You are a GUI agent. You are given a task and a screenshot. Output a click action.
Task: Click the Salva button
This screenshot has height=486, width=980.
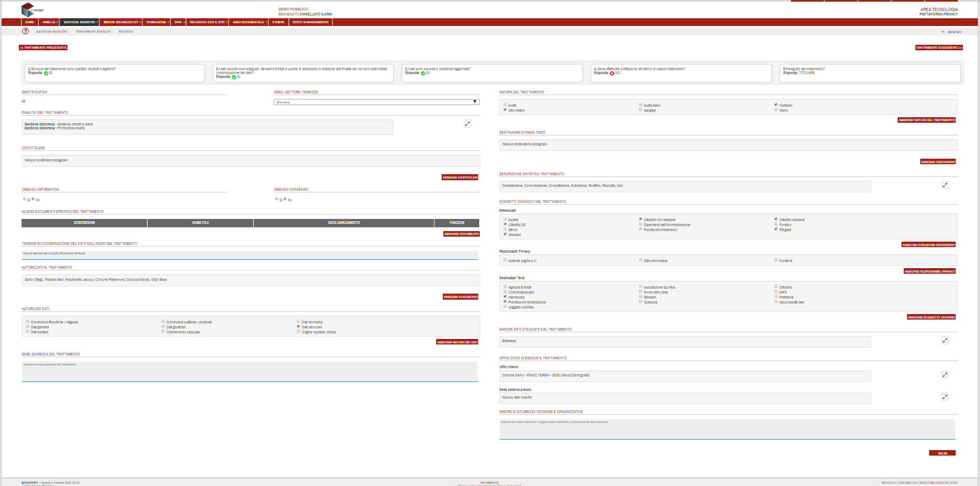pos(942,453)
